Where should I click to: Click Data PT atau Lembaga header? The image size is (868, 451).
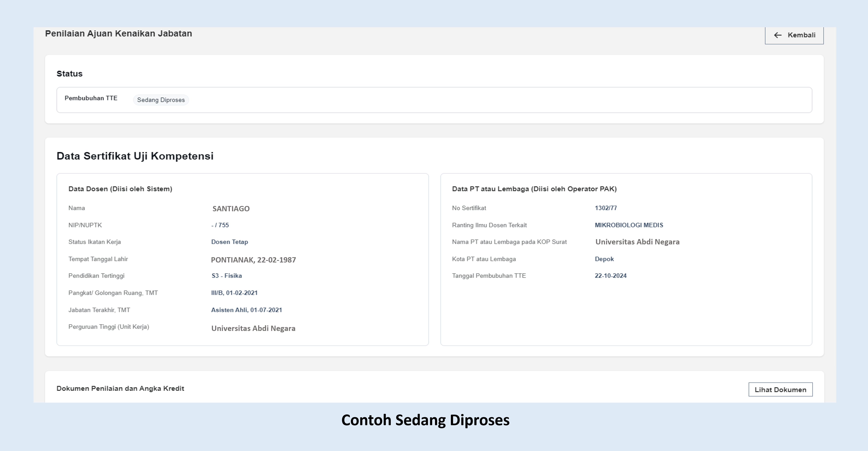click(534, 189)
